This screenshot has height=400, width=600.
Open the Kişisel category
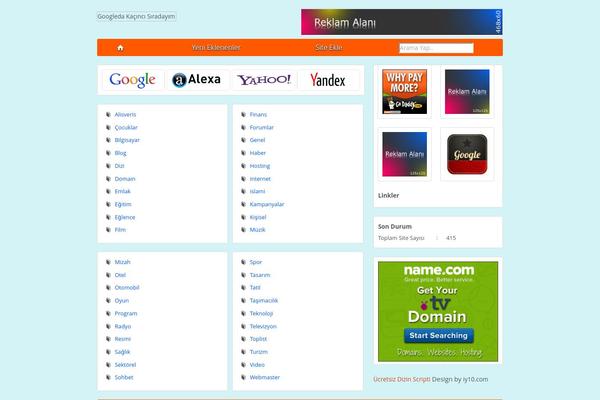click(258, 217)
